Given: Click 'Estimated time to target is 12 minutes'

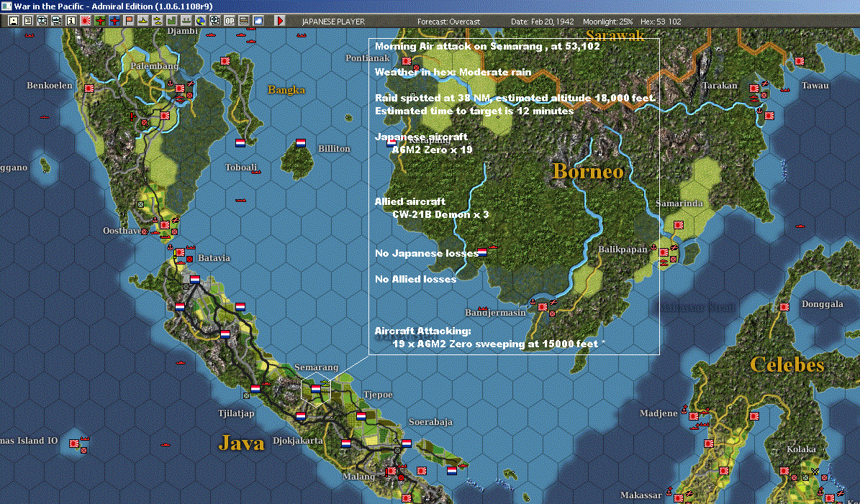Looking at the screenshot, I should pyautogui.click(x=474, y=111).
